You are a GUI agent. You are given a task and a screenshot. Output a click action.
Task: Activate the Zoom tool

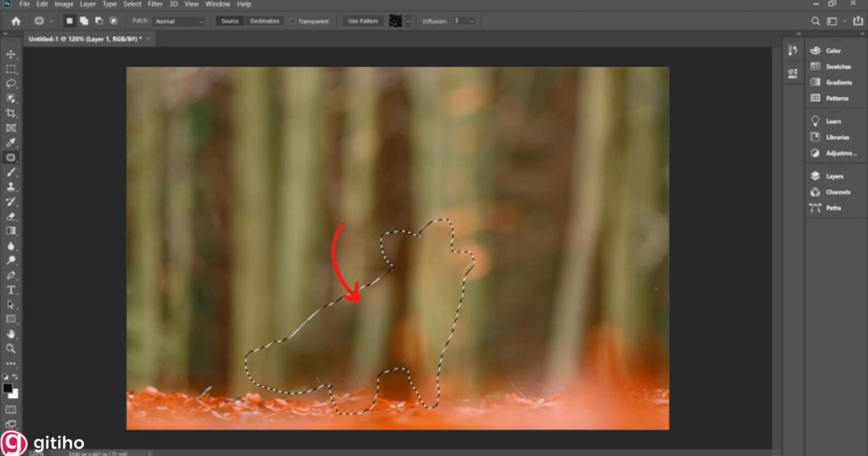(x=10, y=348)
